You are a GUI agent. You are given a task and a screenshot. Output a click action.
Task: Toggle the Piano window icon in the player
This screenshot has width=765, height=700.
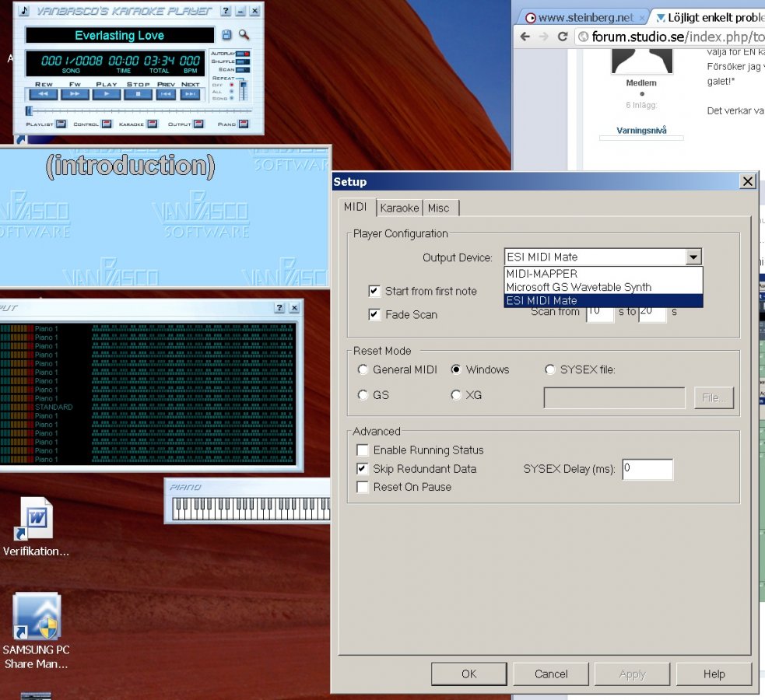(244, 124)
